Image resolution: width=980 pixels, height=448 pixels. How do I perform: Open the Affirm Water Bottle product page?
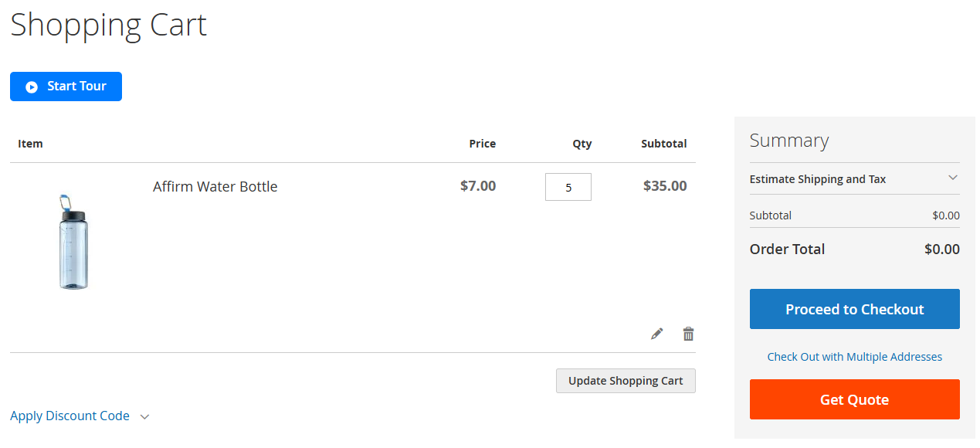click(x=215, y=186)
